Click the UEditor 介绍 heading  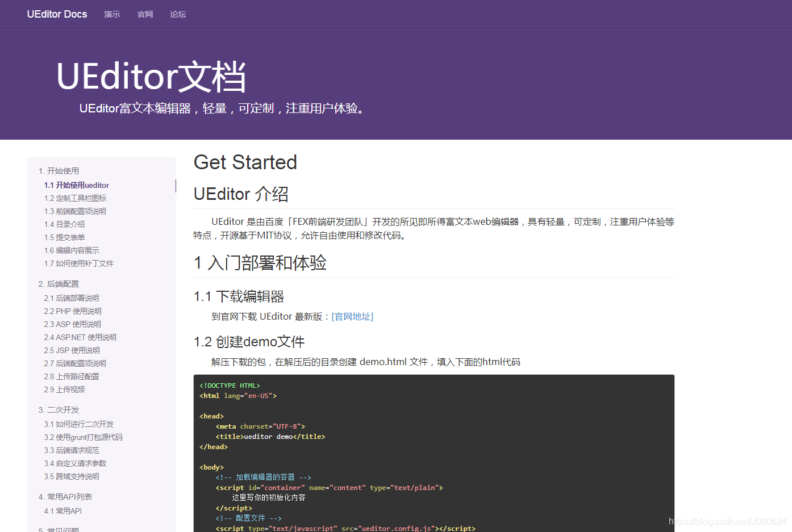click(x=241, y=194)
